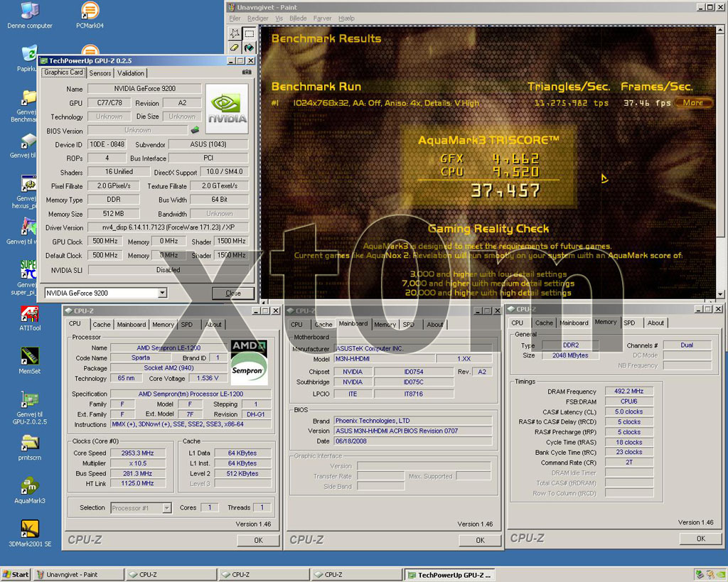Select the Free-Form Select tool in Paint
Screen dimensions: 728x582
point(235,33)
